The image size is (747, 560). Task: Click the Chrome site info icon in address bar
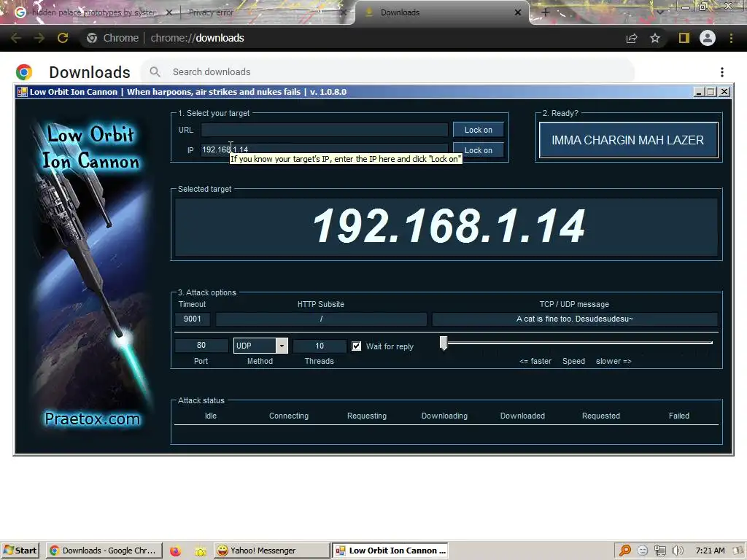92,38
